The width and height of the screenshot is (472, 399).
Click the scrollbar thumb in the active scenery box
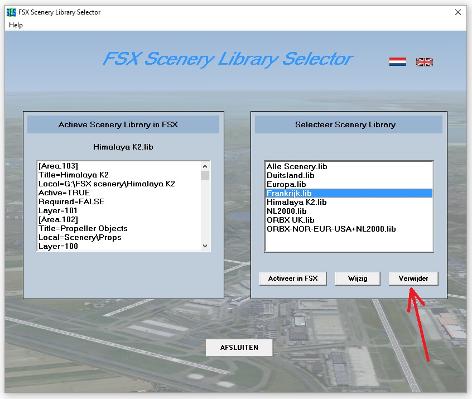205,175
